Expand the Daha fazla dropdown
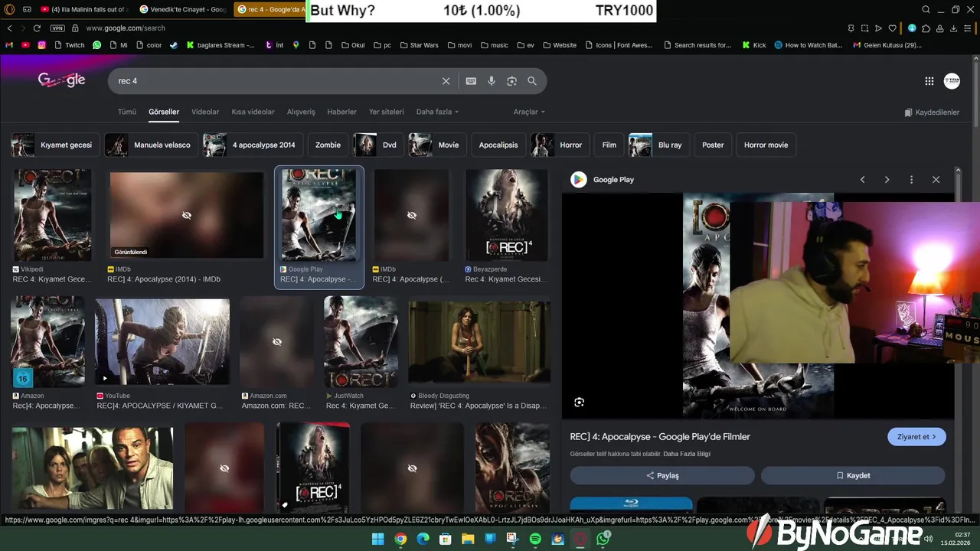The height and width of the screenshot is (551, 980). point(437,112)
